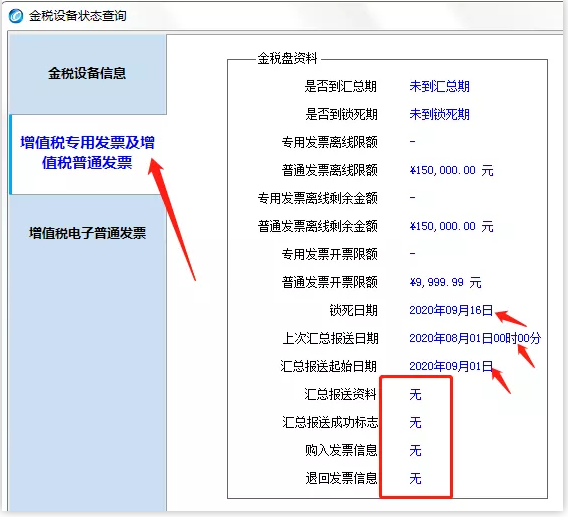The height and width of the screenshot is (517, 568).
Task: Click the 汇总报送资料 value 无
Action: (415, 394)
